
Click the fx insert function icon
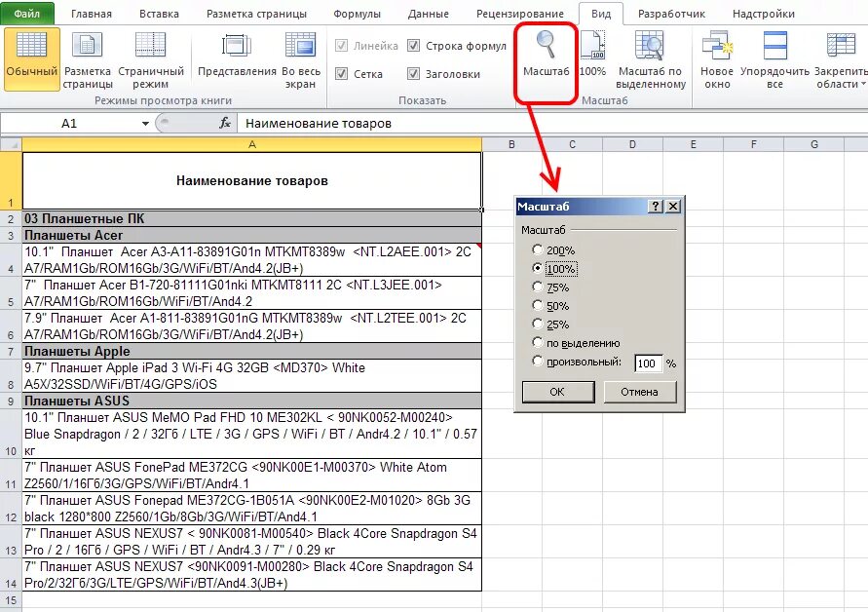click(225, 123)
